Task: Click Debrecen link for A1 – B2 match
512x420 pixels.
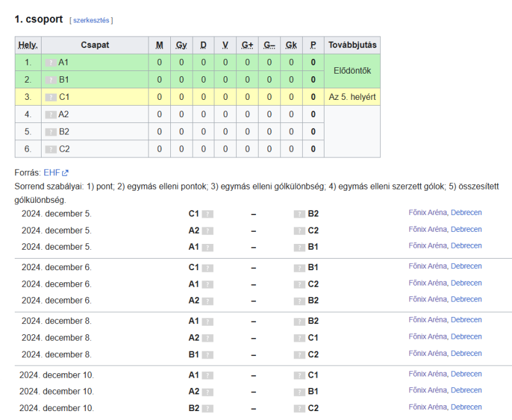Action: [467, 319]
